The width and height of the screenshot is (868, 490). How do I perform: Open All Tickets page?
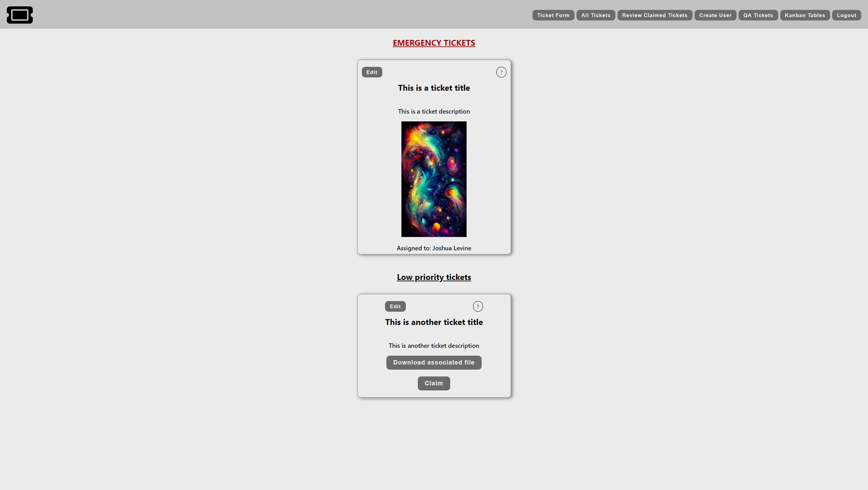point(596,15)
